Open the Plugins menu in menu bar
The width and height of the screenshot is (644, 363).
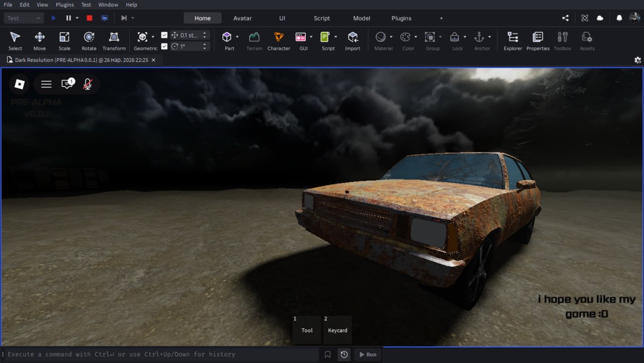tap(65, 5)
